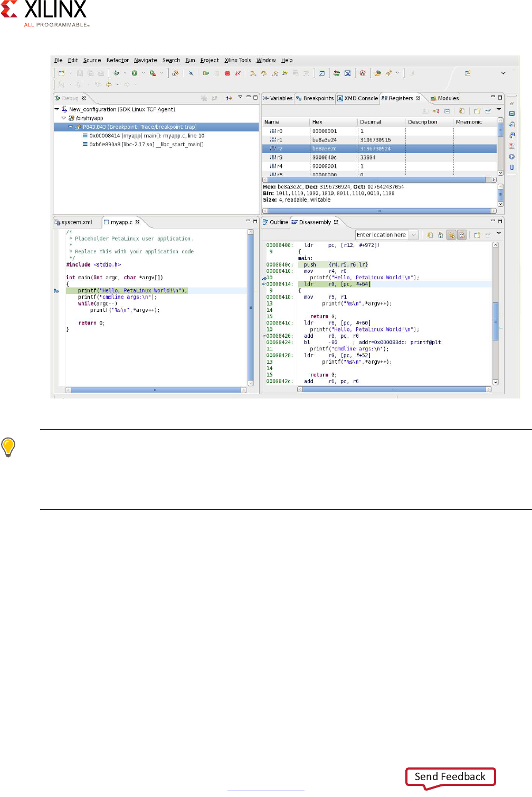532x797 pixels.
Task: Open the Navigate menu
Action: 145,60
